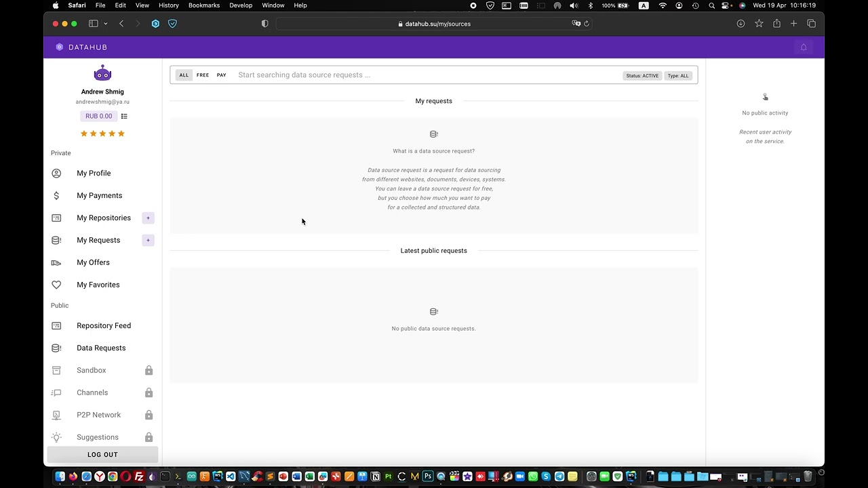Select the ALL filter toggle
The width and height of the screenshot is (868, 488).
(x=184, y=75)
